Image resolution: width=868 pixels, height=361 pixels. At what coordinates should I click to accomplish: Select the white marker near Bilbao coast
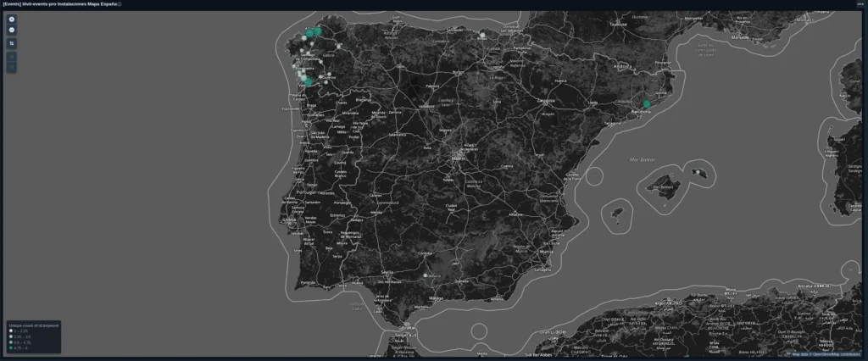pyautogui.click(x=482, y=36)
